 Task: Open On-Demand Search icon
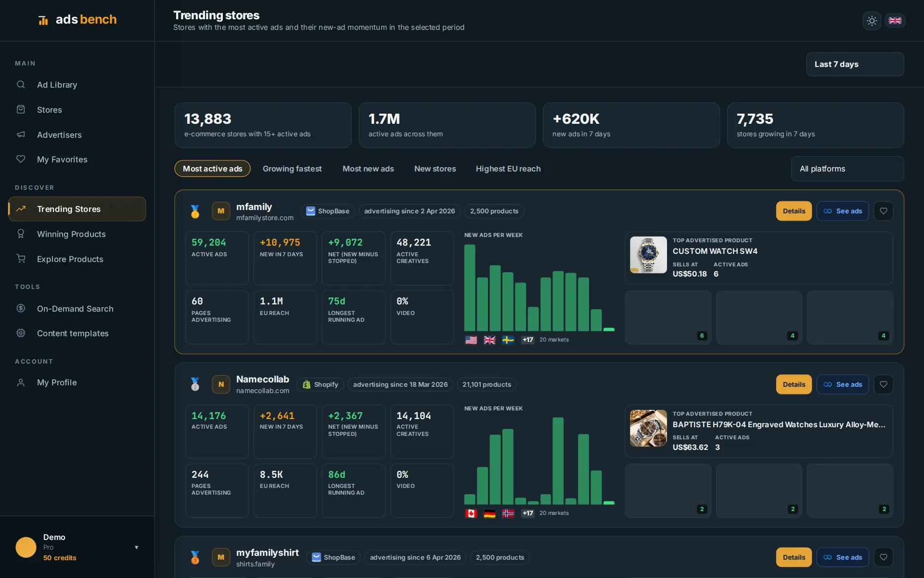[x=21, y=308]
